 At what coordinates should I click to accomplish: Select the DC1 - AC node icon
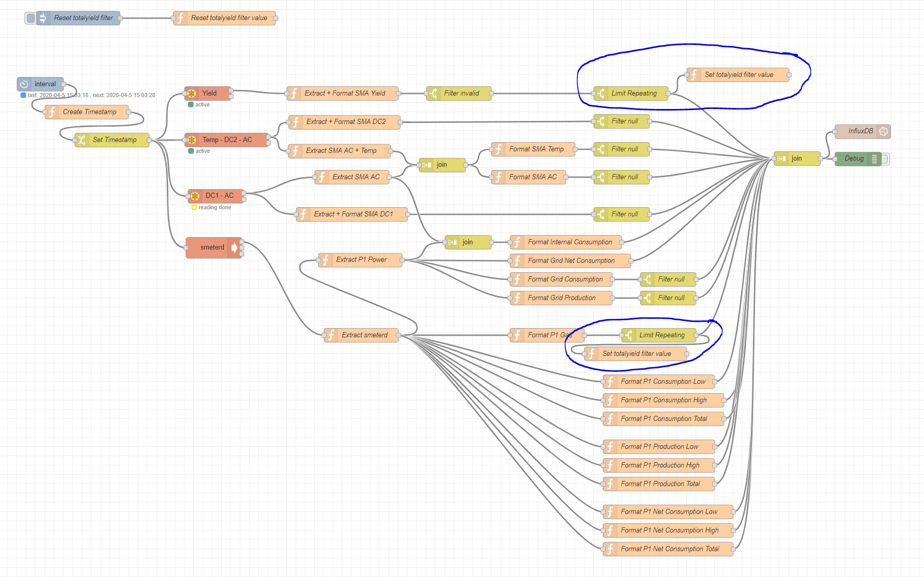point(195,196)
